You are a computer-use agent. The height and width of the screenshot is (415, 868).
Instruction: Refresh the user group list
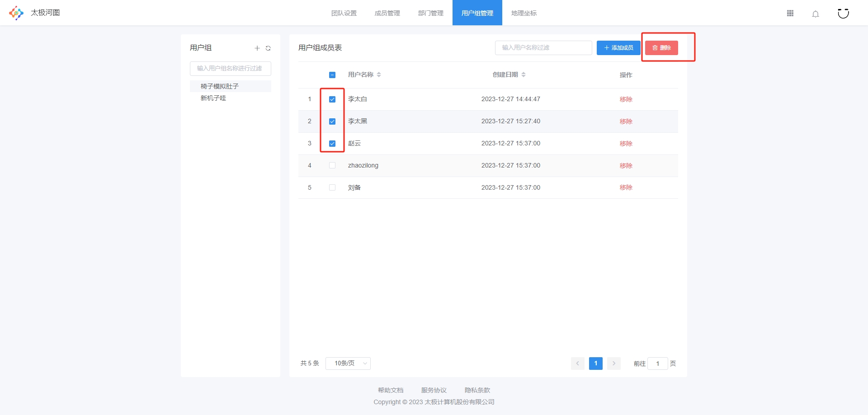pos(268,48)
